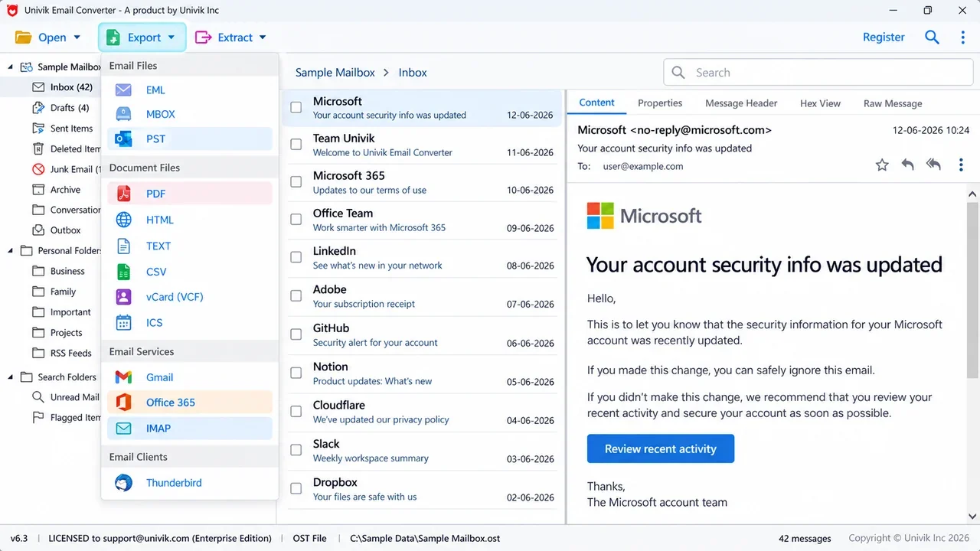Click the preview pane scroll-down arrow

(x=972, y=517)
